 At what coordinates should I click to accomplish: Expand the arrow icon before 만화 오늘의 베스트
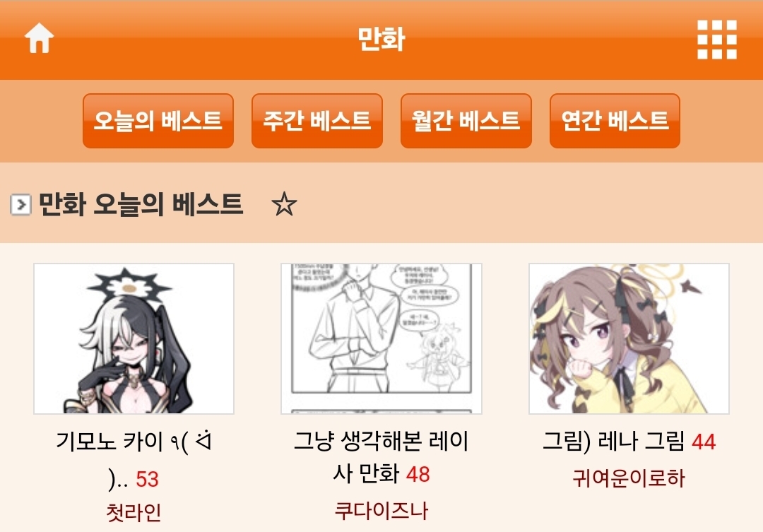tap(20, 204)
